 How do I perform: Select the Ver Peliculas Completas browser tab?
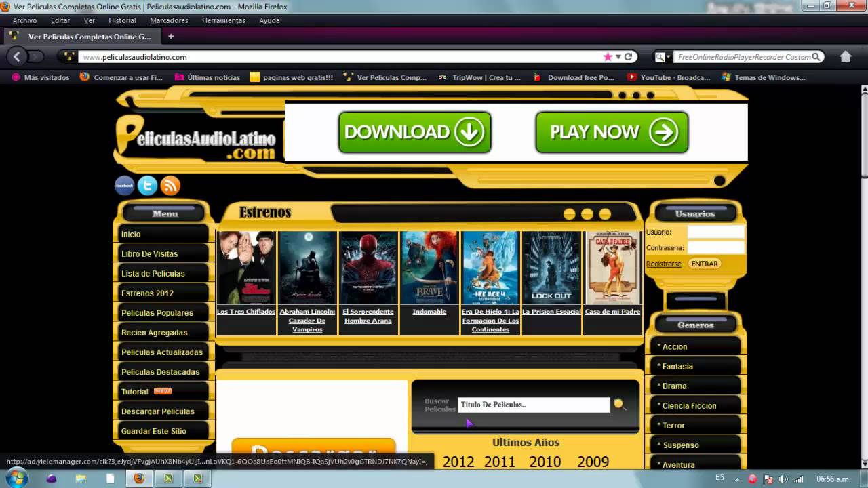(81, 37)
